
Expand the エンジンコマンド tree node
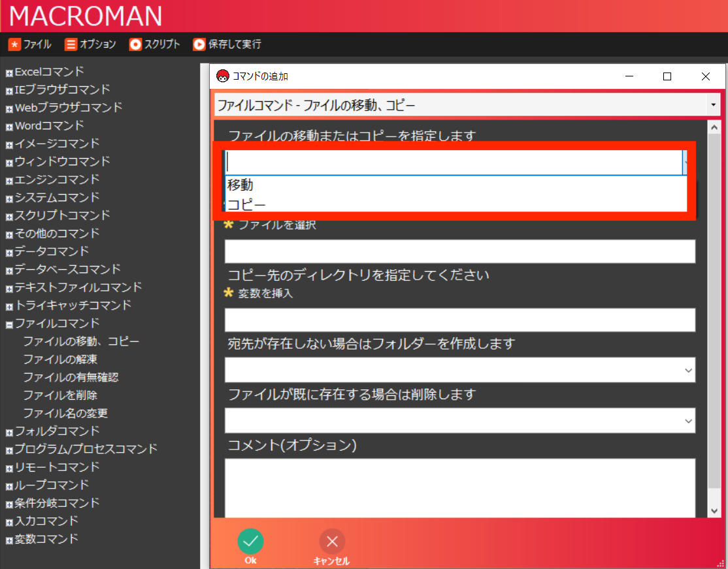point(8,181)
